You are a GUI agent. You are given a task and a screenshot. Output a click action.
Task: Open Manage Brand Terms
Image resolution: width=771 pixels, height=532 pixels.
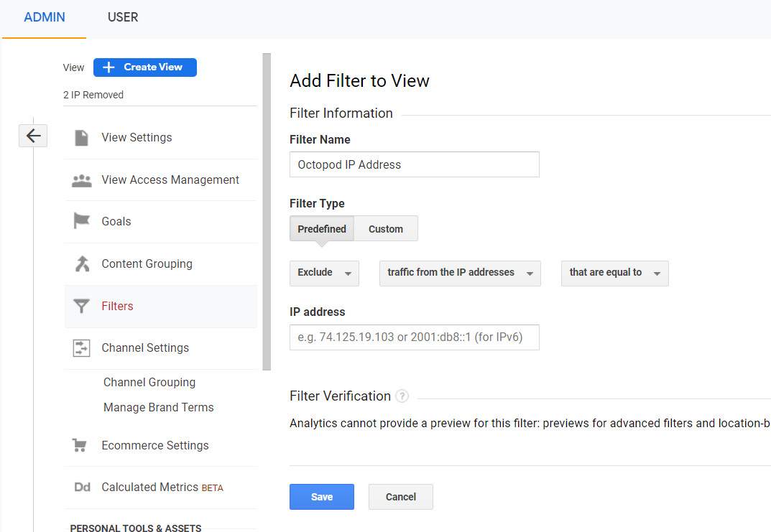[158, 407]
